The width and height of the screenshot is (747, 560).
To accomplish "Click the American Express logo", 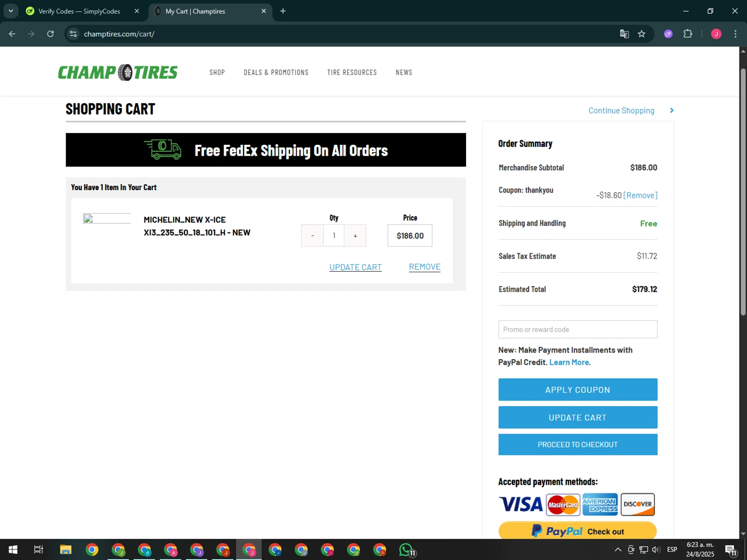I will click(x=600, y=505).
